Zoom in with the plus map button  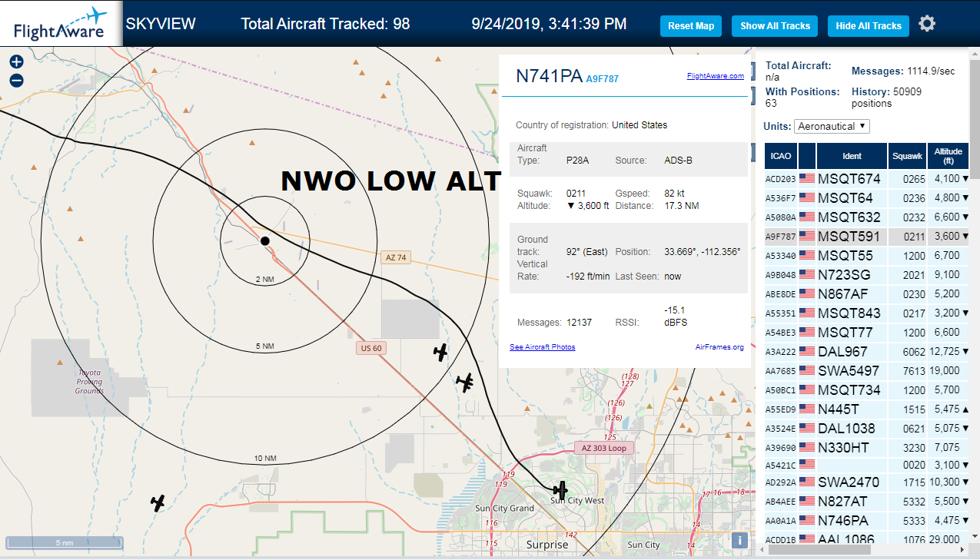coord(16,62)
